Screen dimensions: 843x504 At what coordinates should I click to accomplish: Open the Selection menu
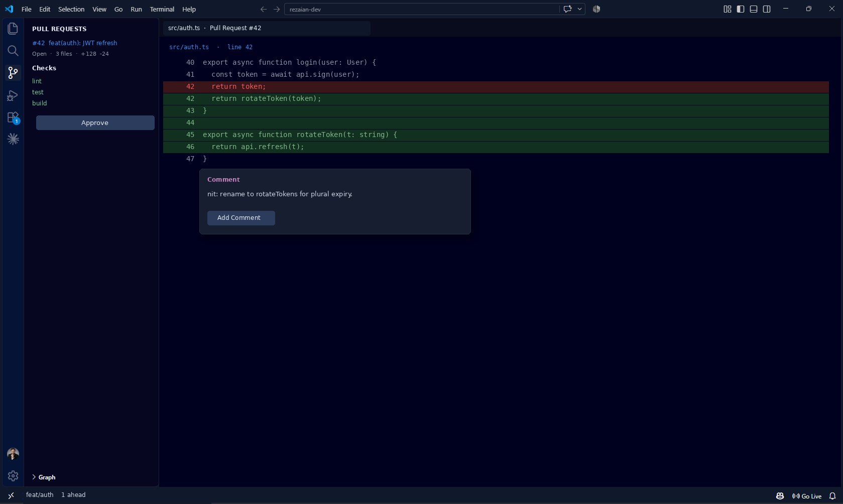pyautogui.click(x=71, y=9)
